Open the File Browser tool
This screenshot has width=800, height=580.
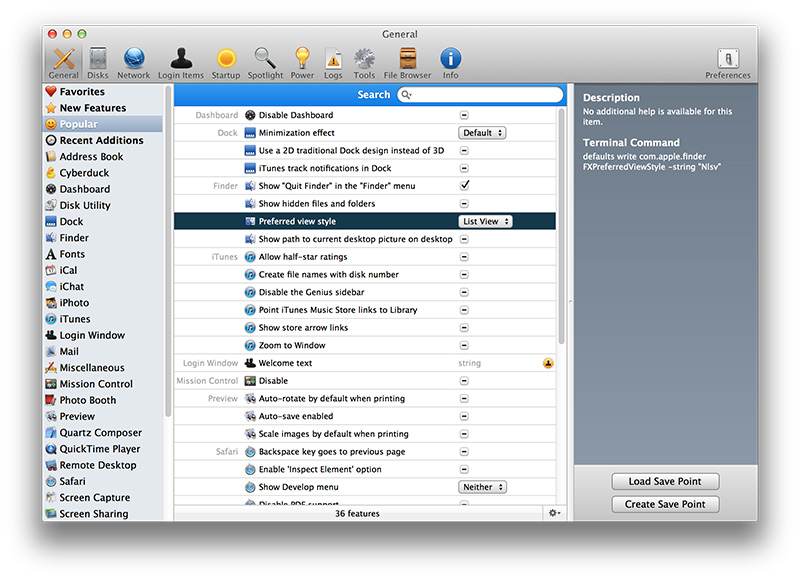tap(407, 60)
